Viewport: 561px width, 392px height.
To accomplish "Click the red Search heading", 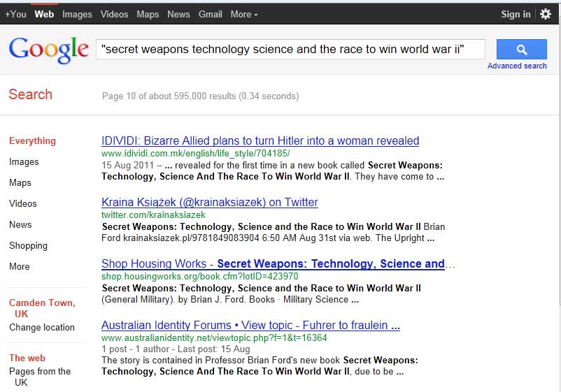I will (x=30, y=94).
